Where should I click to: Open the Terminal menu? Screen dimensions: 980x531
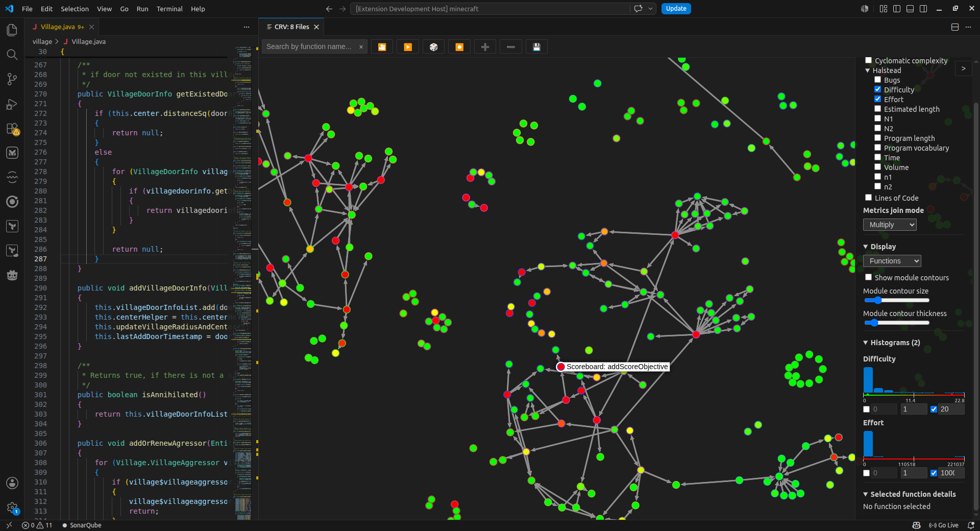pyautogui.click(x=169, y=9)
